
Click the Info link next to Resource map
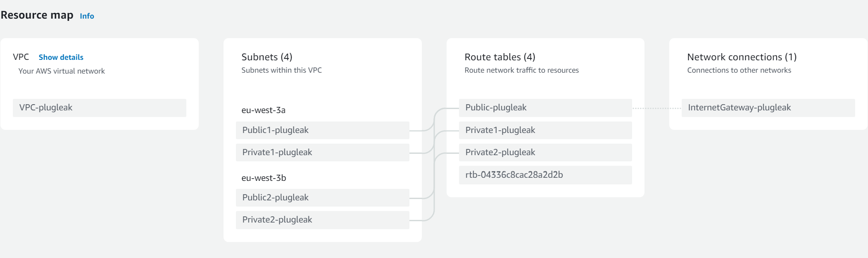(x=87, y=16)
